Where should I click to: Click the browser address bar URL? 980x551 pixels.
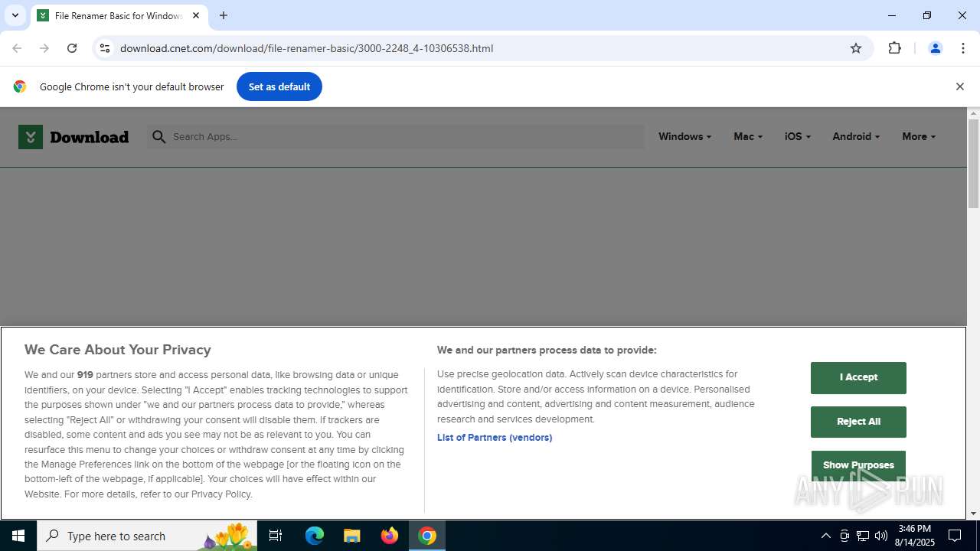click(306, 48)
